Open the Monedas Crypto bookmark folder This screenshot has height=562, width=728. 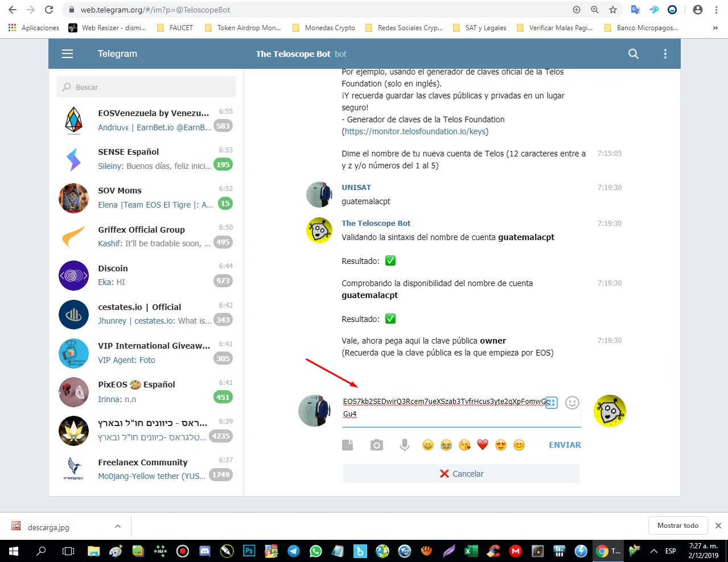click(323, 27)
